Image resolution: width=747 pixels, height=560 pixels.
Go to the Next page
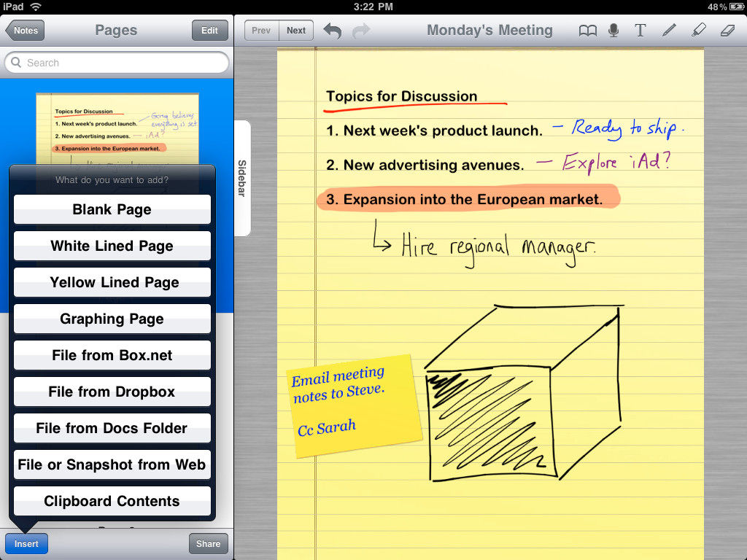tap(296, 31)
